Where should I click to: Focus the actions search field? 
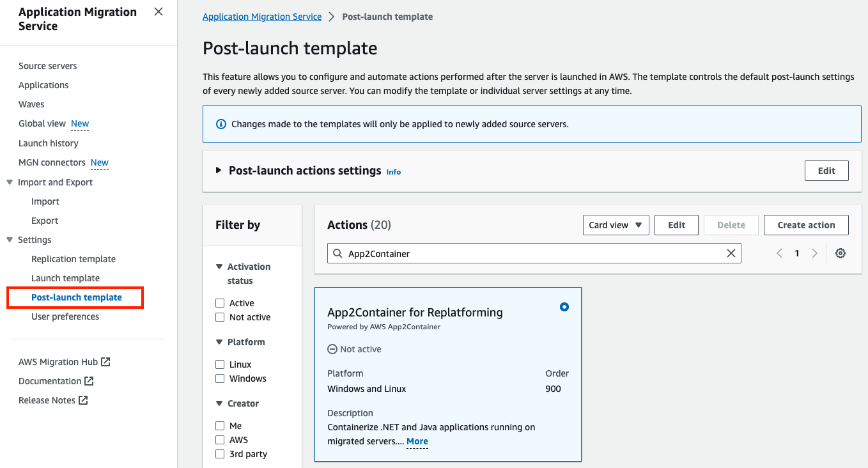point(534,254)
